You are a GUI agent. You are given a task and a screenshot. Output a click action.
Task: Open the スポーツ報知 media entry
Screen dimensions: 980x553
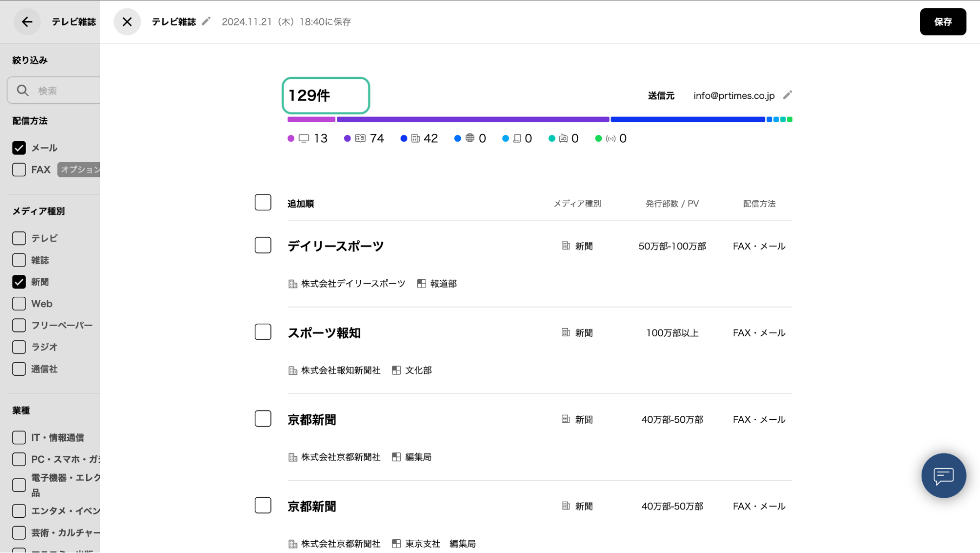(x=324, y=333)
